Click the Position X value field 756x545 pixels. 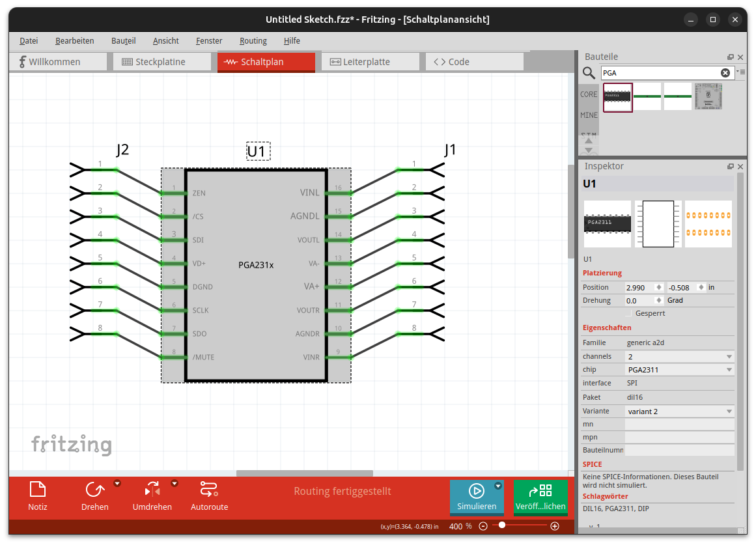coord(639,287)
